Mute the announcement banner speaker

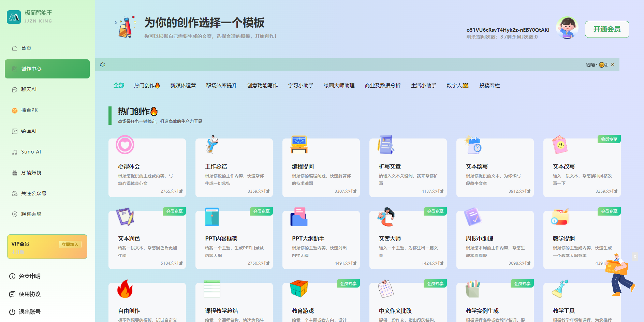click(103, 64)
